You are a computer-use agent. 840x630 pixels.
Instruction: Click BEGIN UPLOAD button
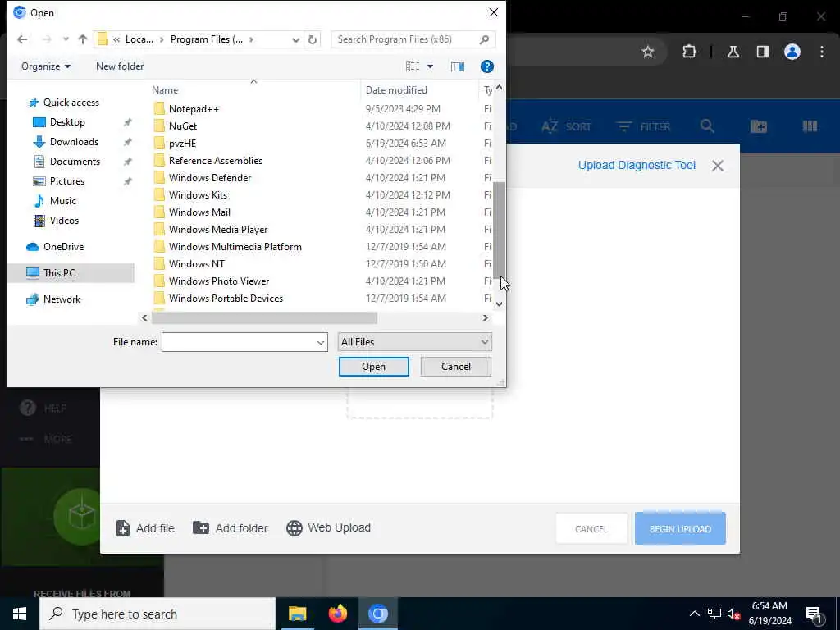click(680, 529)
